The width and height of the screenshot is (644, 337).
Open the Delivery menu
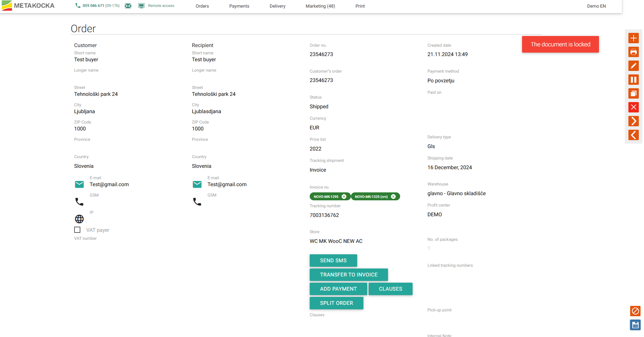(277, 6)
